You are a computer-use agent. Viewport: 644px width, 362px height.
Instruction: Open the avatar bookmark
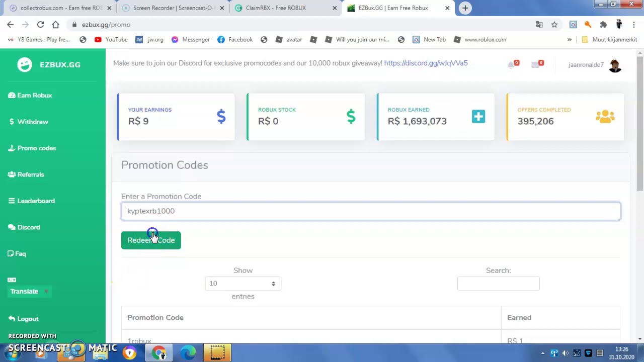[289, 39]
